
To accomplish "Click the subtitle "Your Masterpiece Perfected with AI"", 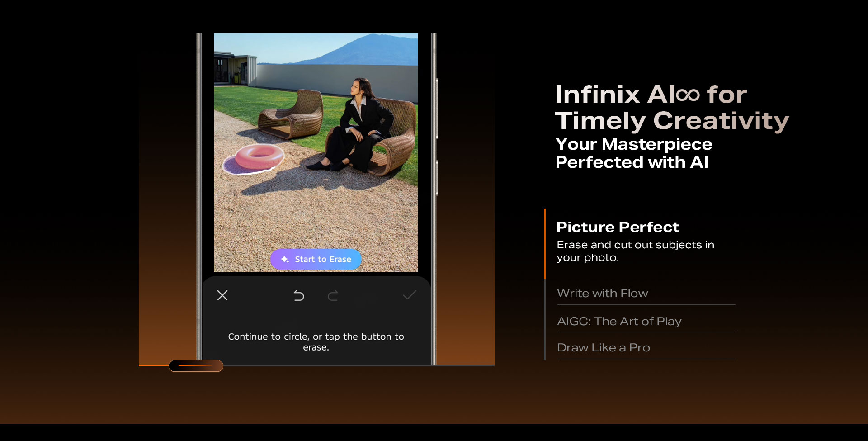I will click(634, 153).
